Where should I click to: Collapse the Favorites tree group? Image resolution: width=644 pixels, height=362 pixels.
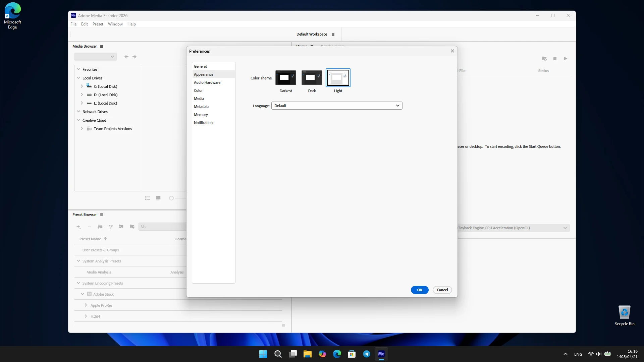(x=78, y=69)
